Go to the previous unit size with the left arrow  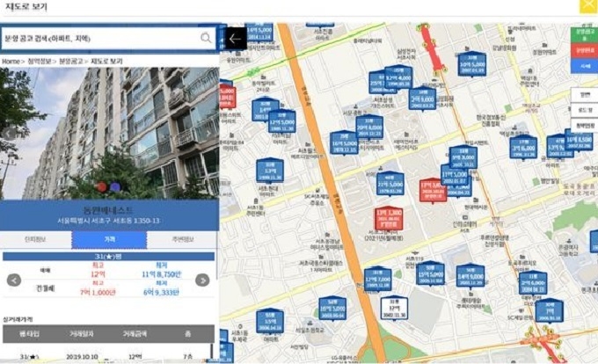[x=14, y=280]
